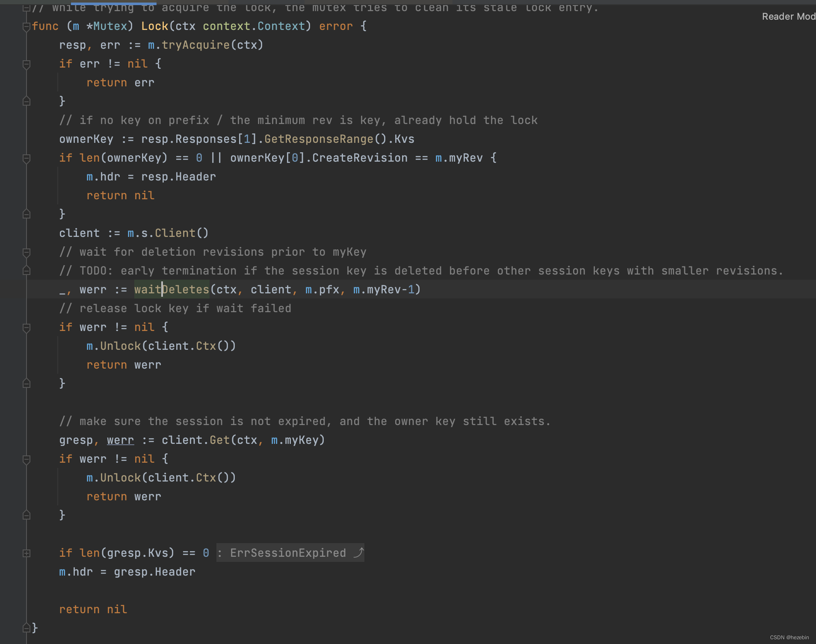Click the Lock function name in the signature
This screenshot has width=816, height=644.
(155, 26)
